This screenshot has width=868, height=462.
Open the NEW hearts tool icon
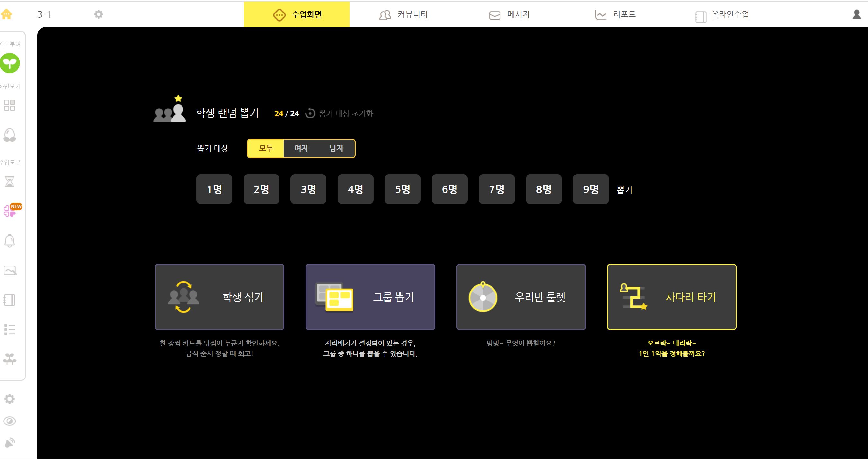pos(10,211)
